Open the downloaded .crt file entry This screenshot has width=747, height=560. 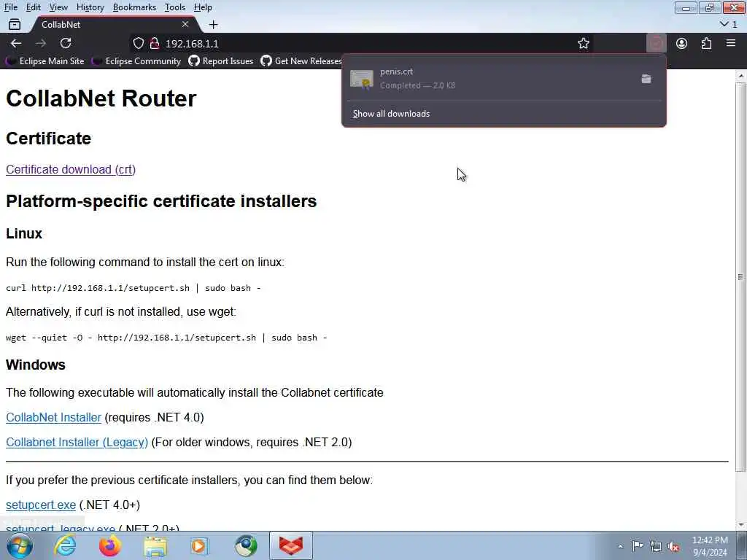(x=491, y=79)
